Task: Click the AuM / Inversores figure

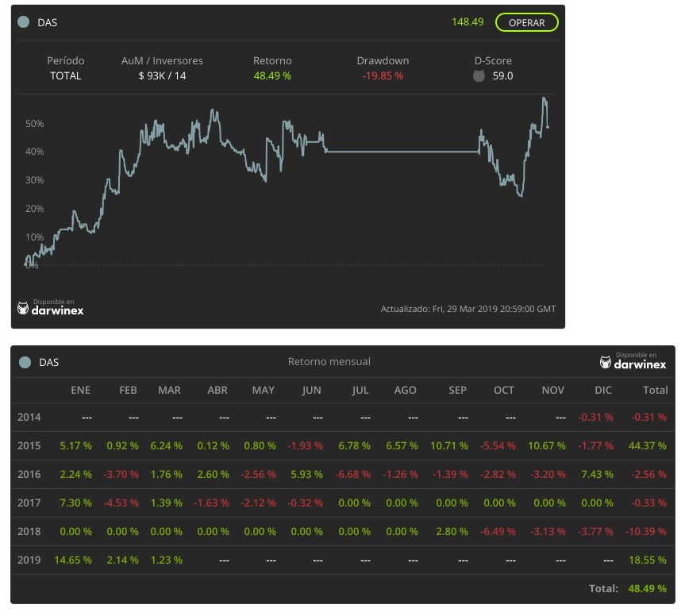Action: tap(162, 76)
